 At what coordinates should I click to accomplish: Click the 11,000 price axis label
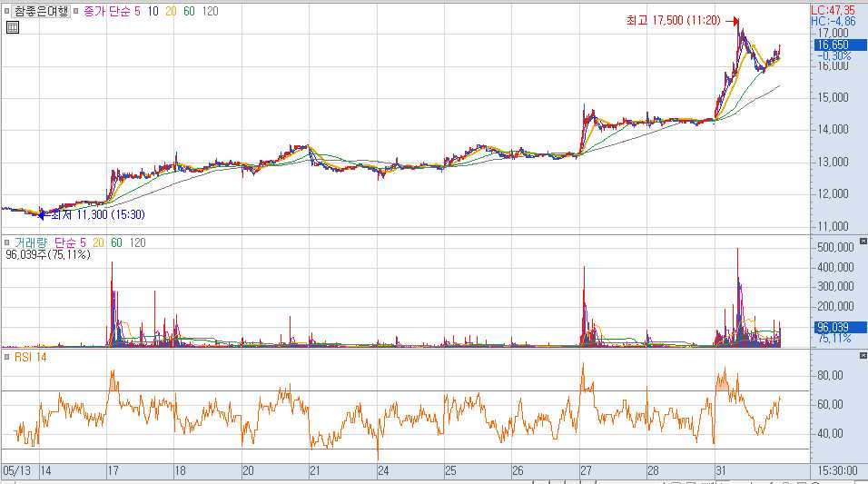[x=833, y=226]
